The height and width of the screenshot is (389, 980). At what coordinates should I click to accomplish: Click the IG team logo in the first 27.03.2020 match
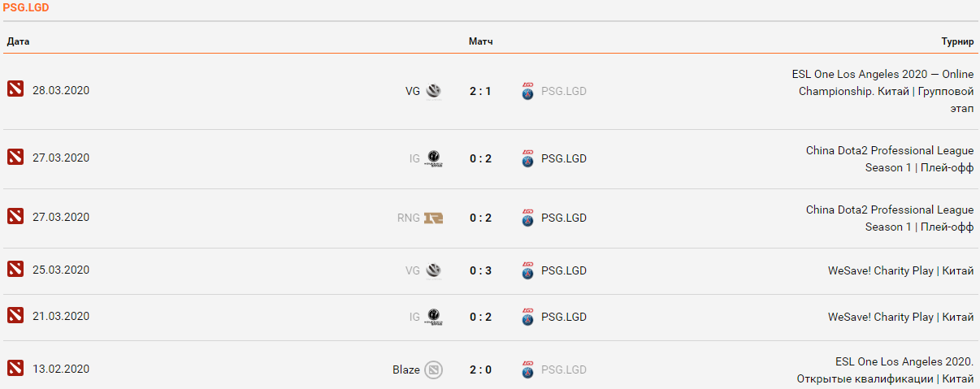click(x=434, y=158)
